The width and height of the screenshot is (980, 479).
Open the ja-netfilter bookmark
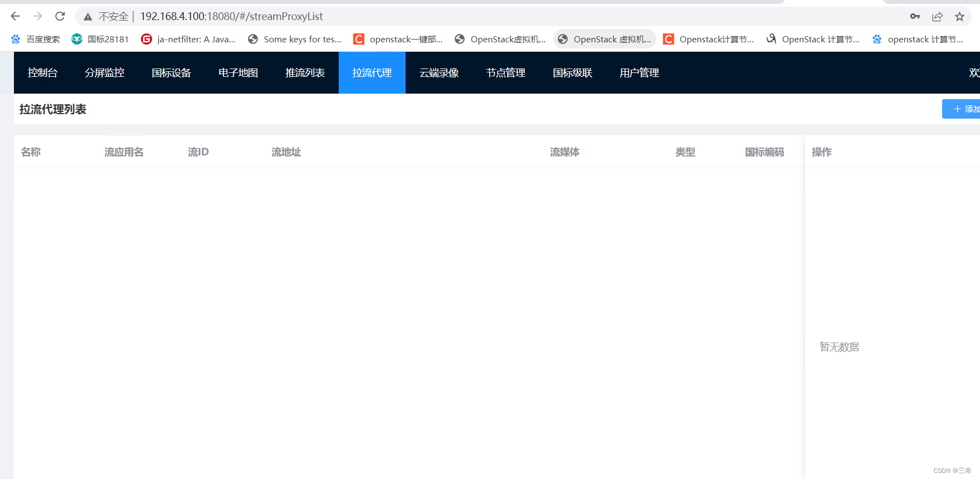(x=188, y=39)
